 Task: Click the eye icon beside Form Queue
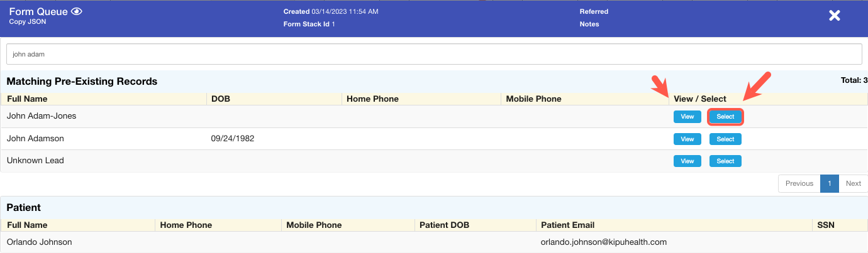coord(77,11)
